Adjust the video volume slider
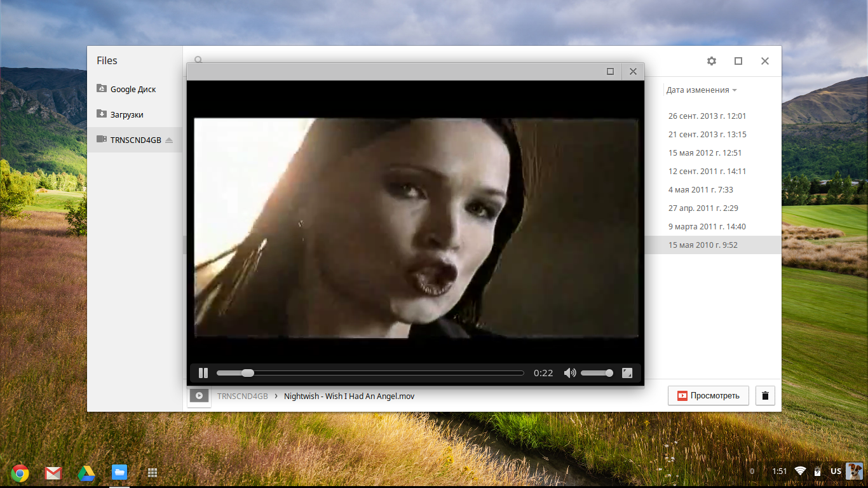Image resolution: width=868 pixels, height=488 pixels. [x=596, y=373]
